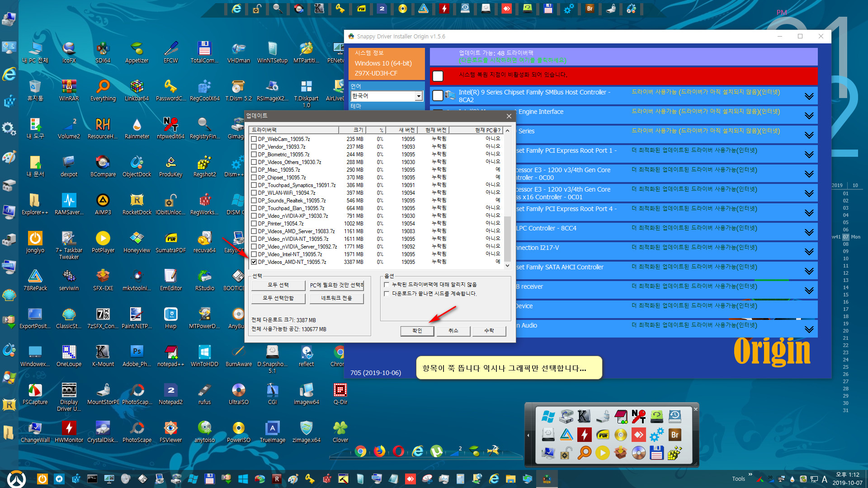Expand the PCI Express Root Port 4 row
868x488 pixels.
[x=809, y=213]
